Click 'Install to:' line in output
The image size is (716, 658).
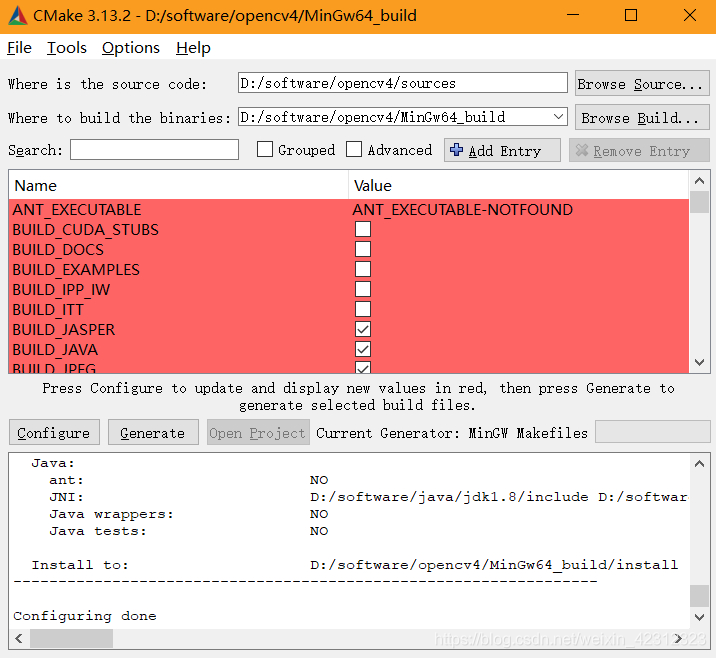click(x=80, y=565)
